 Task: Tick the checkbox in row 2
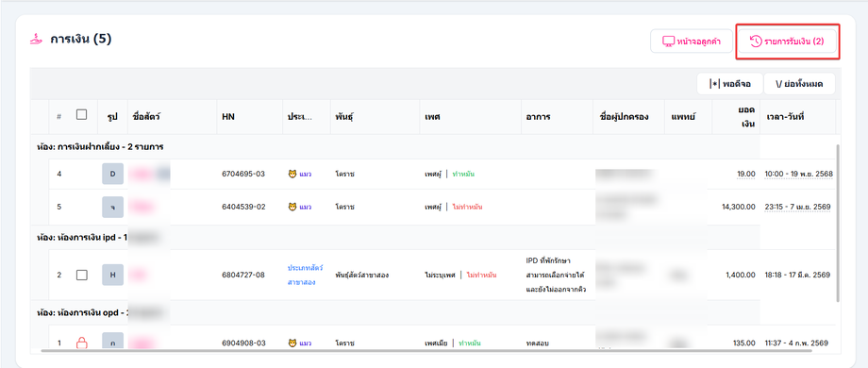81,275
